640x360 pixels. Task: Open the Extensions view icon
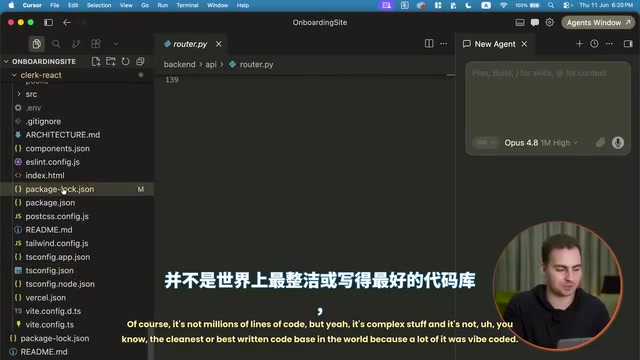96,44
